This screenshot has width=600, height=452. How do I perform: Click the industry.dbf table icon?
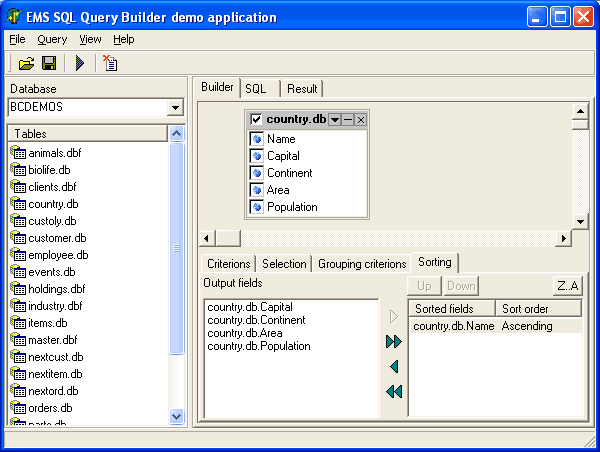pos(18,305)
